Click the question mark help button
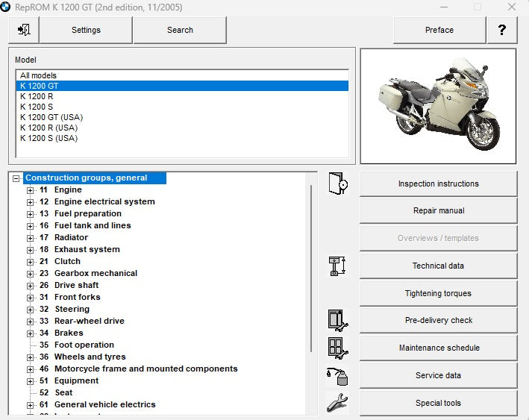Image resolution: width=529 pixels, height=420 pixels. [502, 30]
